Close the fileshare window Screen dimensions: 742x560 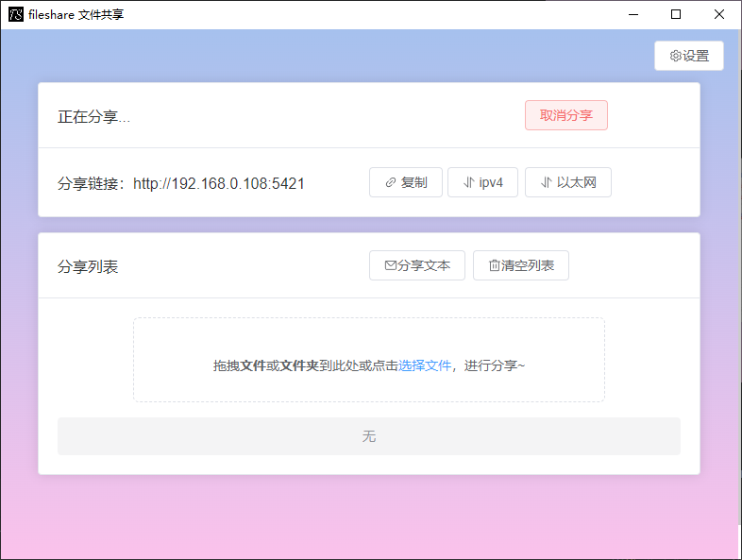point(718,14)
